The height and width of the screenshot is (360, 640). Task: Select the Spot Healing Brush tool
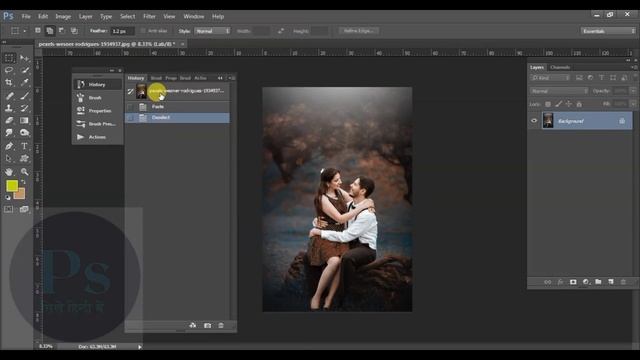[x=9, y=96]
